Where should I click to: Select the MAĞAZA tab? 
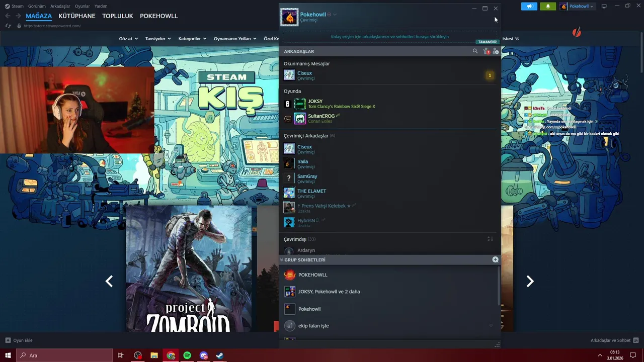pos(39,16)
